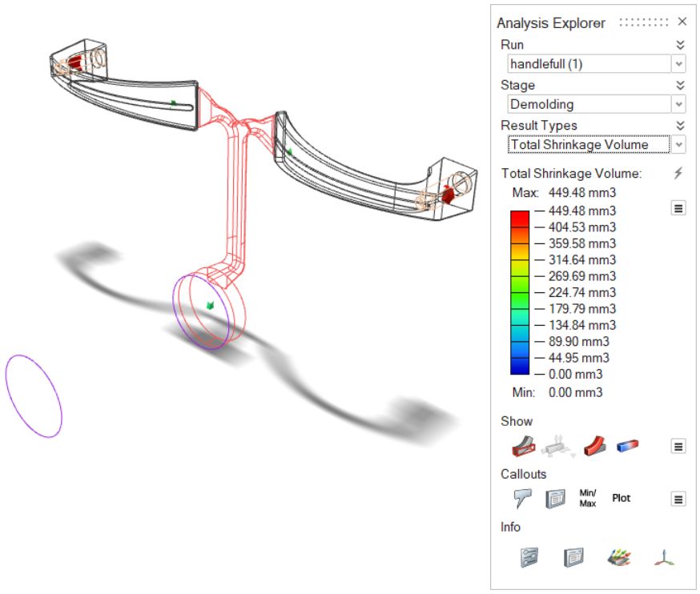Image resolution: width=700 pixels, height=594 pixels.
Task: Toggle the greyed-out second Show icon
Action: coord(557,446)
